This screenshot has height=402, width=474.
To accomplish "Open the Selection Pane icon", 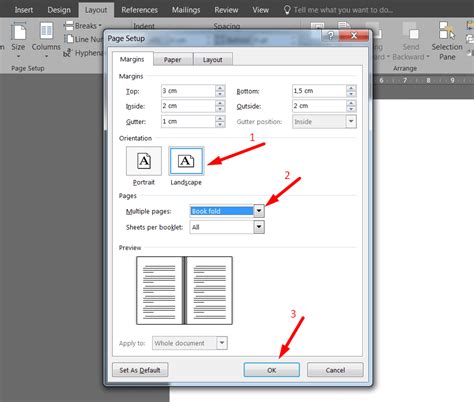I will [447, 30].
